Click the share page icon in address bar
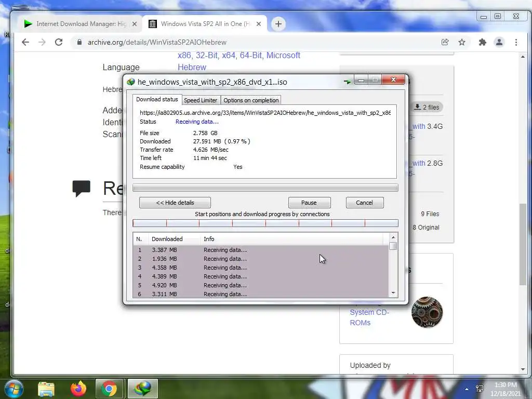Screen dimensions: 532x399 point(445,42)
